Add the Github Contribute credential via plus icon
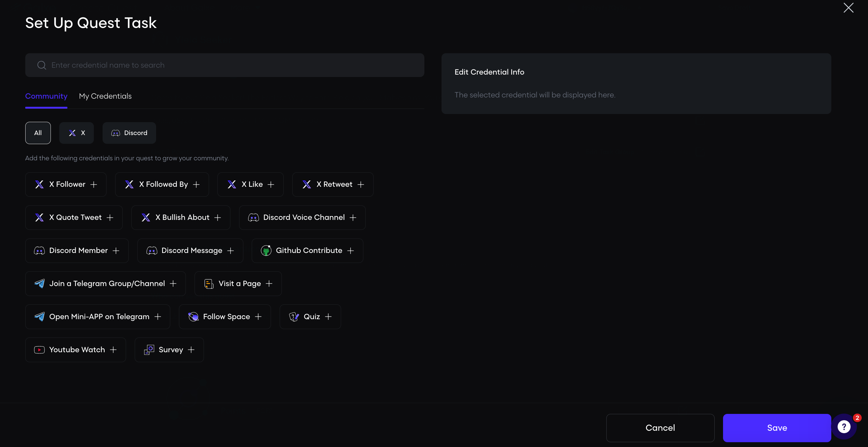The image size is (868, 447). 350,251
